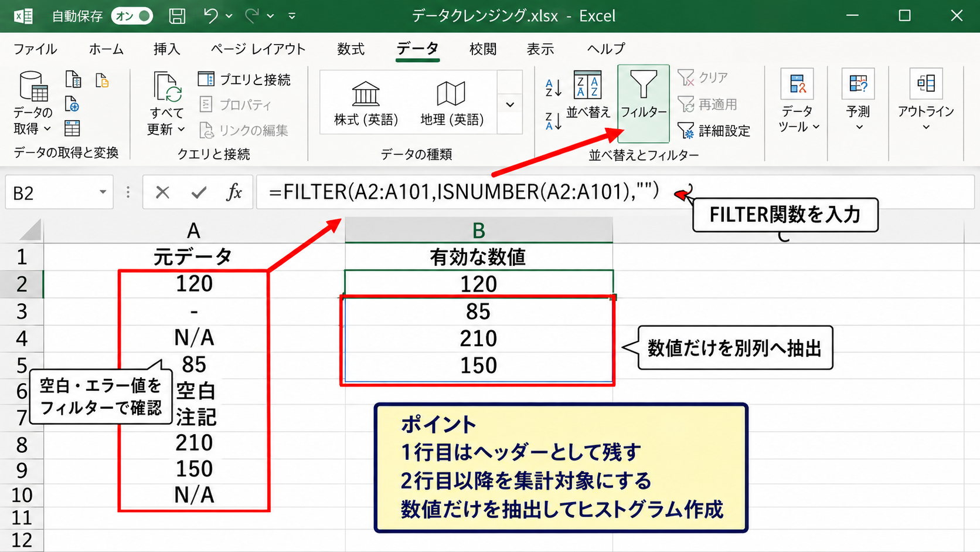Click リンクの編集 command
The width and height of the screenshot is (980, 552).
(244, 130)
